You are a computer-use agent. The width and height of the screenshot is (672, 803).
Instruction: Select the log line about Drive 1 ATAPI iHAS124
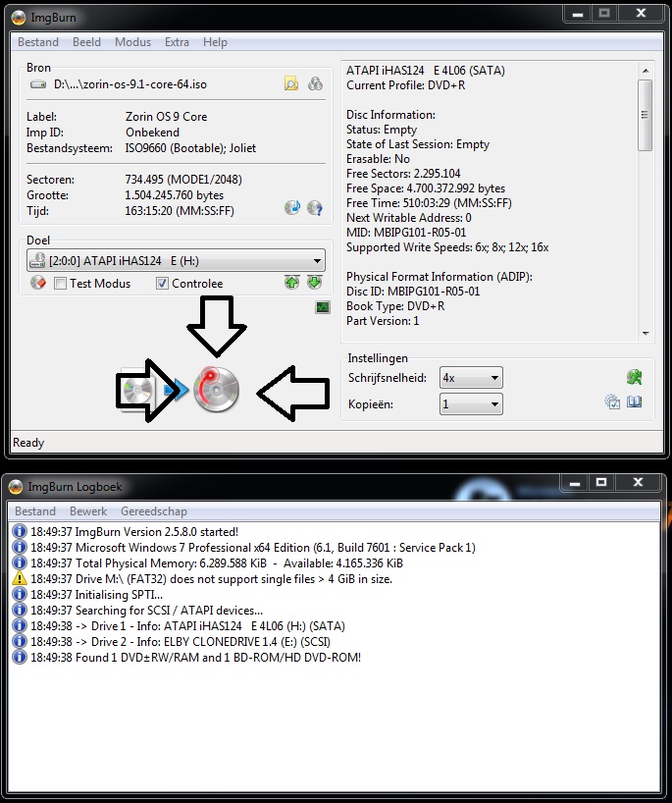[x=187, y=625]
